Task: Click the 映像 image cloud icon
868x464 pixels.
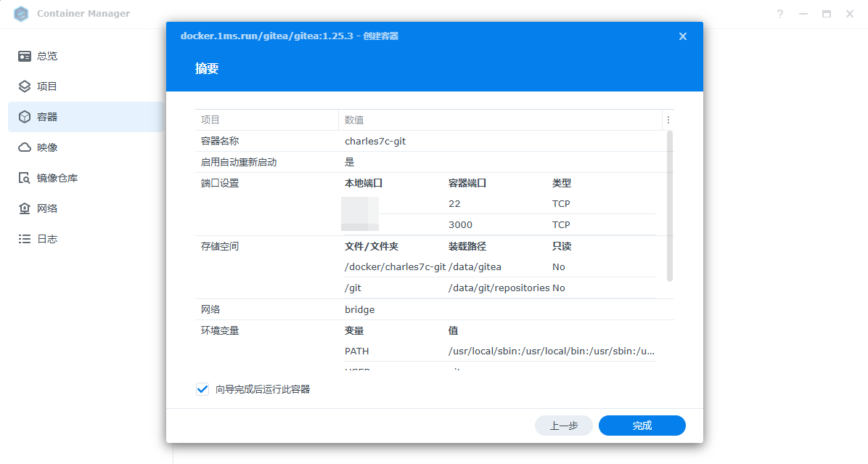Action: pos(25,147)
